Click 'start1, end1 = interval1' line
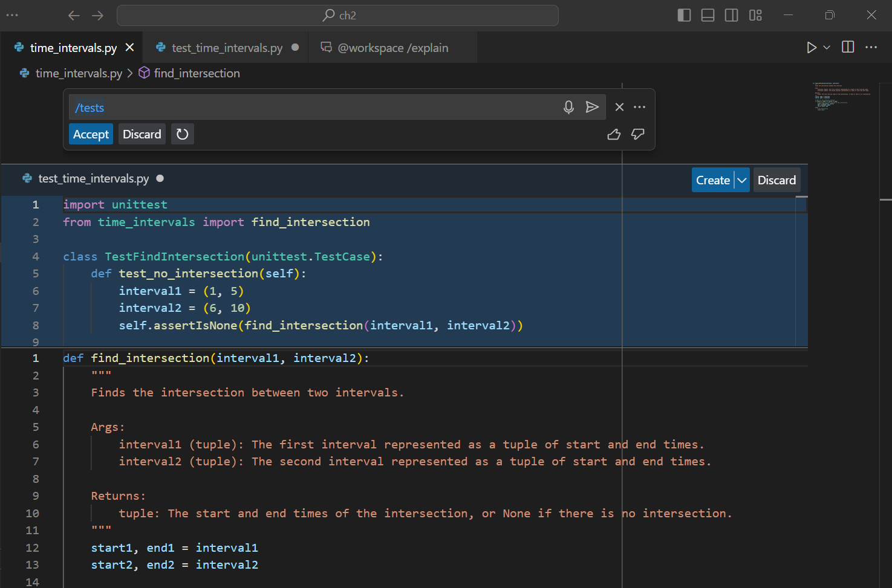 [174, 548]
